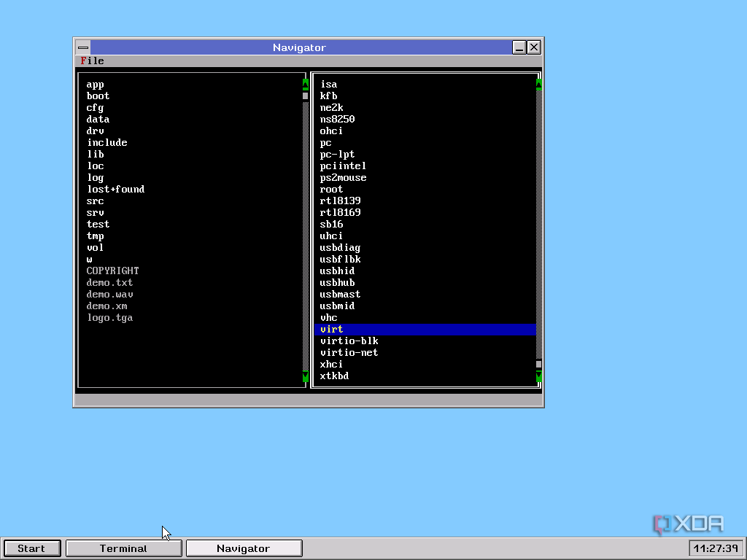Viewport: 747px width, 560px height.
Task: Select the app directory
Action: [x=96, y=85]
